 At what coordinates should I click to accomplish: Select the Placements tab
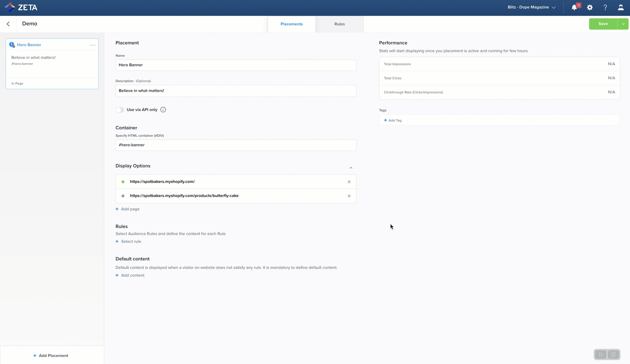tap(291, 24)
